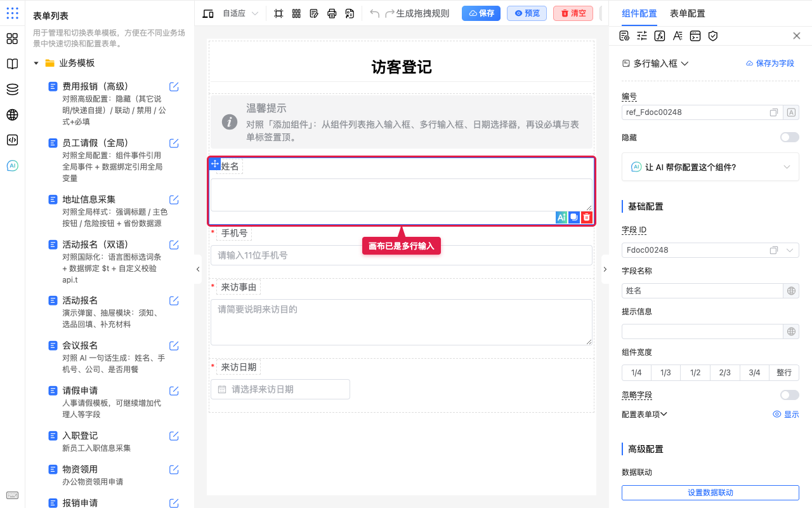Screen dimensions: 812x508
Task: Click the keyboard shortcuts icon at bottom left
Action: point(12,495)
